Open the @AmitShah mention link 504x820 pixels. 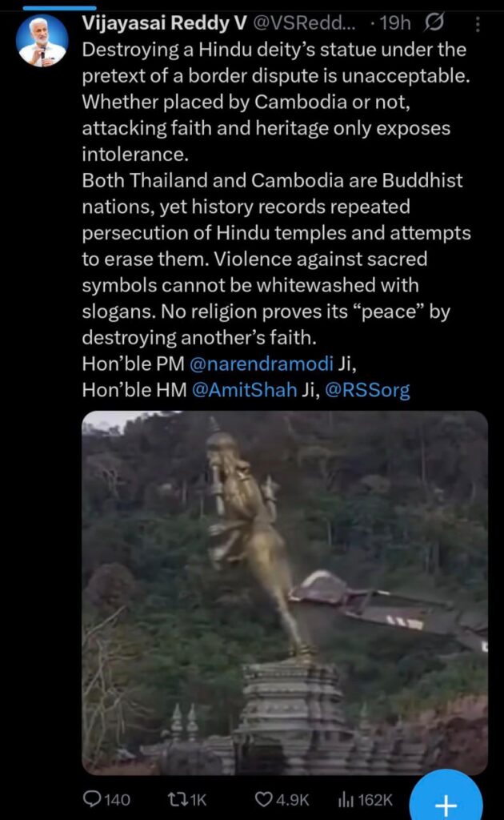245,390
